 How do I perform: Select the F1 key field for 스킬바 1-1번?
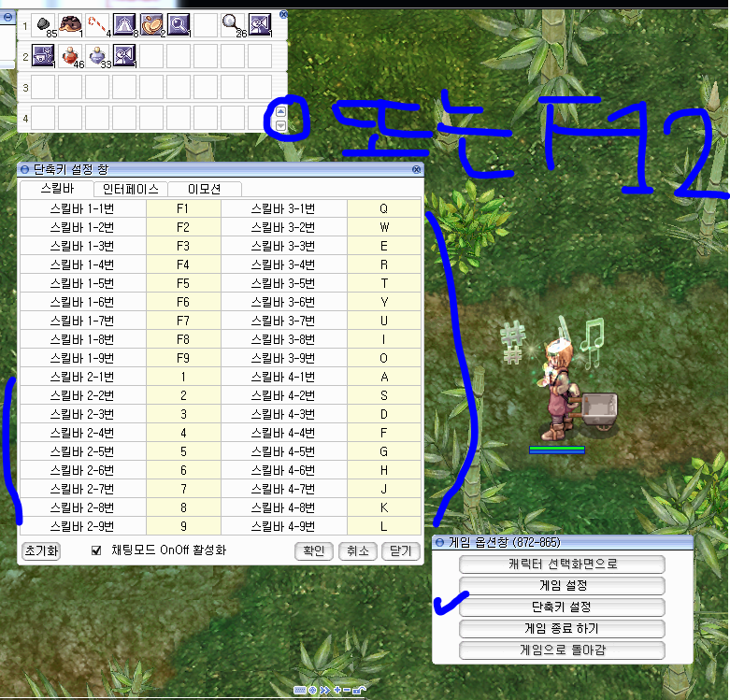pos(183,208)
